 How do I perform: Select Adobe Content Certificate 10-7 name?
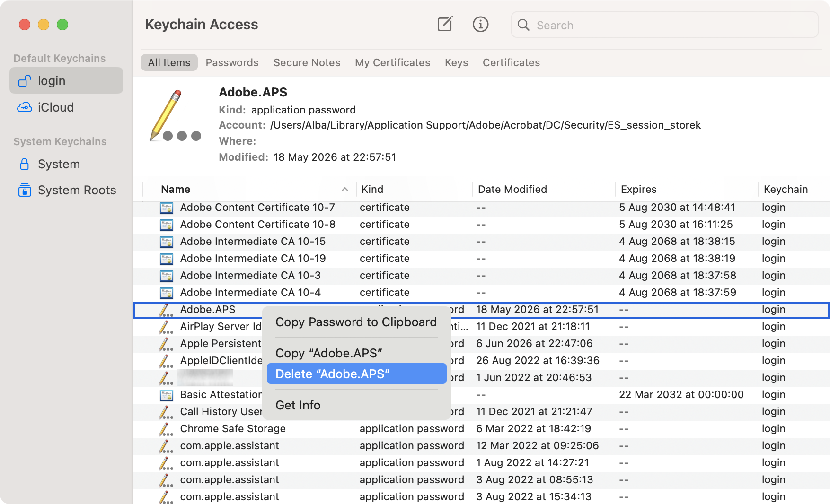click(x=257, y=208)
